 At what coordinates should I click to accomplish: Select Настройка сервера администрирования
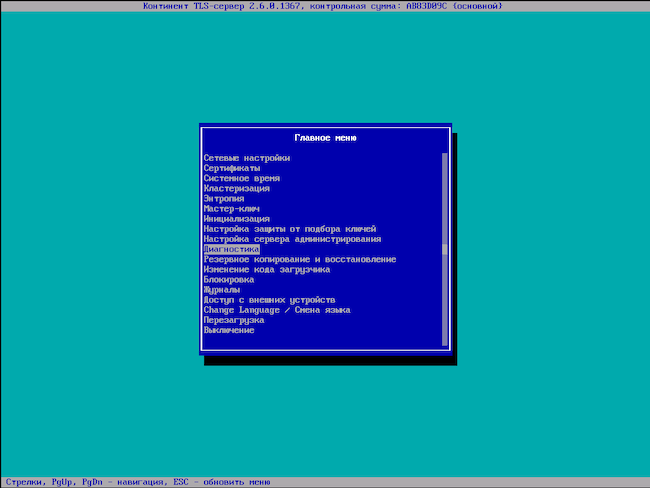292,239
